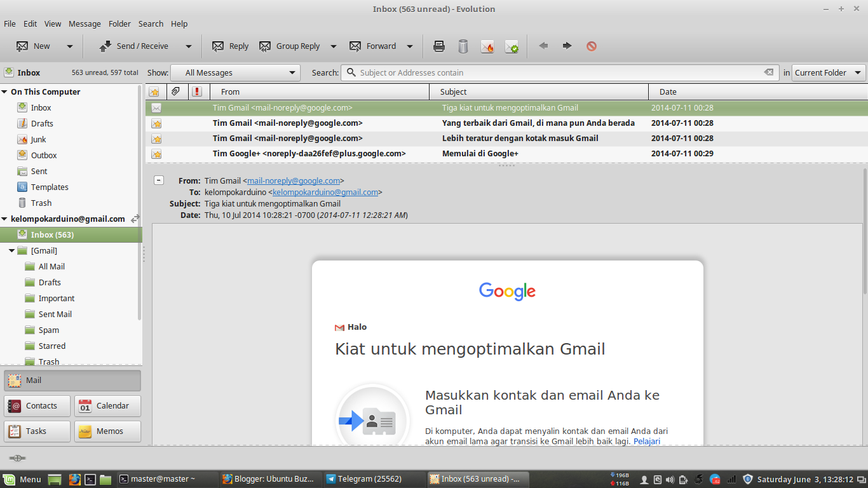Delete message using the trash can icon
The image size is (868, 488).
coord(463,46)
